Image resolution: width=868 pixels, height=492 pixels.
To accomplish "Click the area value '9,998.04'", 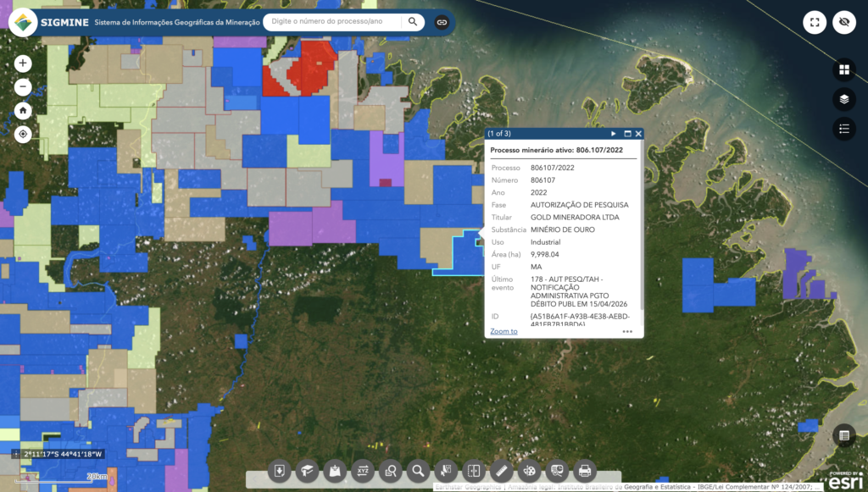I will pyautogui.click(x=545, y=254).
